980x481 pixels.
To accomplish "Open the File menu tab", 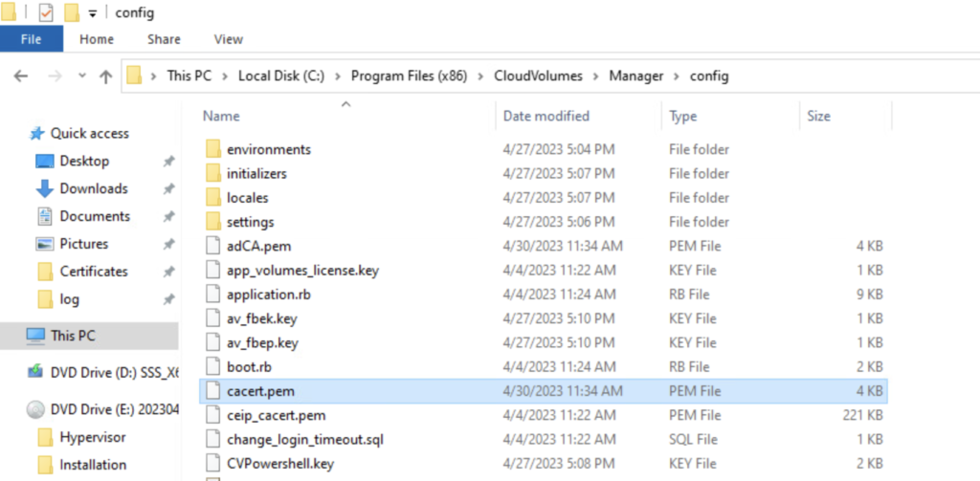I will pyautogui.click(x=31, y=39).
